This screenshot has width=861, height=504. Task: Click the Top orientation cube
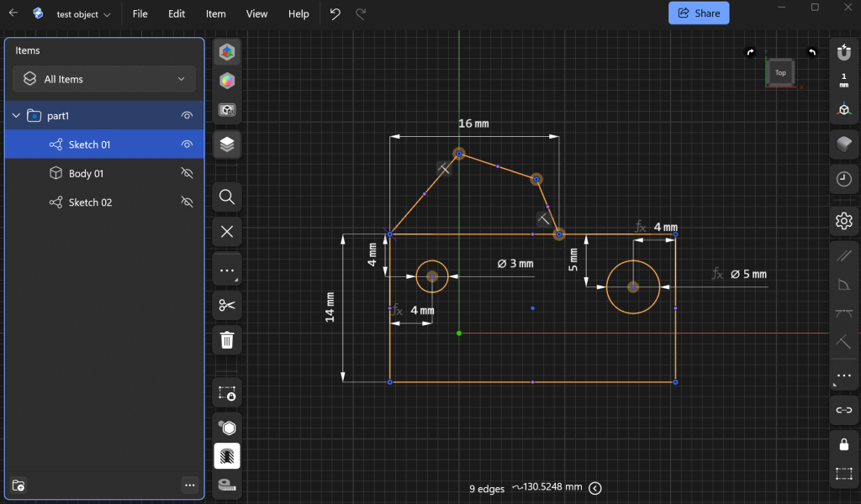(780, 73)
